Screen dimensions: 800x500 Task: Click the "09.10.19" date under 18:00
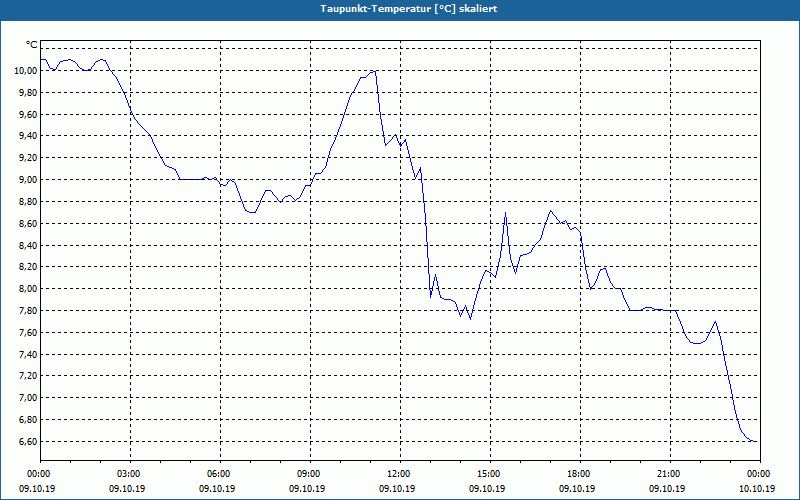tap(577, 488)
